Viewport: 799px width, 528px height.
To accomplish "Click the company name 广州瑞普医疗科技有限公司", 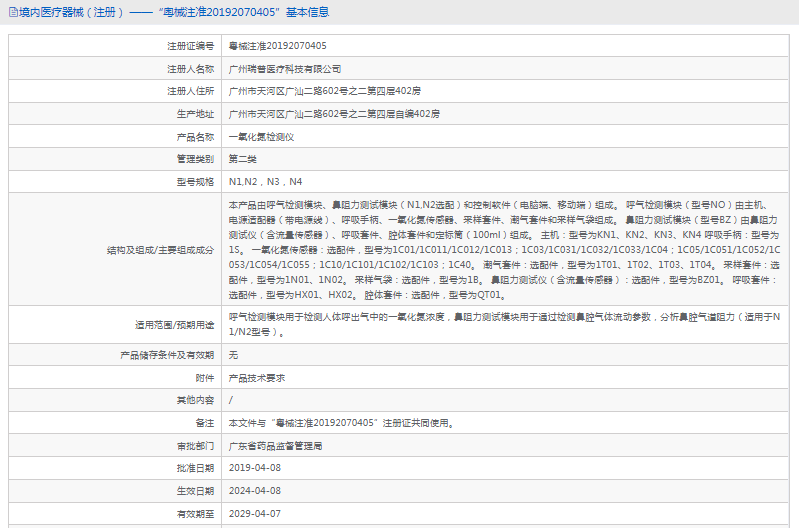I will (285, 69).
